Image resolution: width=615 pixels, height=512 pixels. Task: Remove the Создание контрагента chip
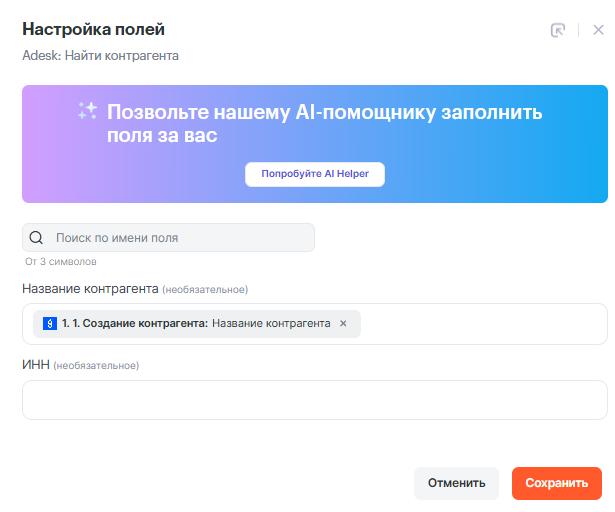coord(343,324)
